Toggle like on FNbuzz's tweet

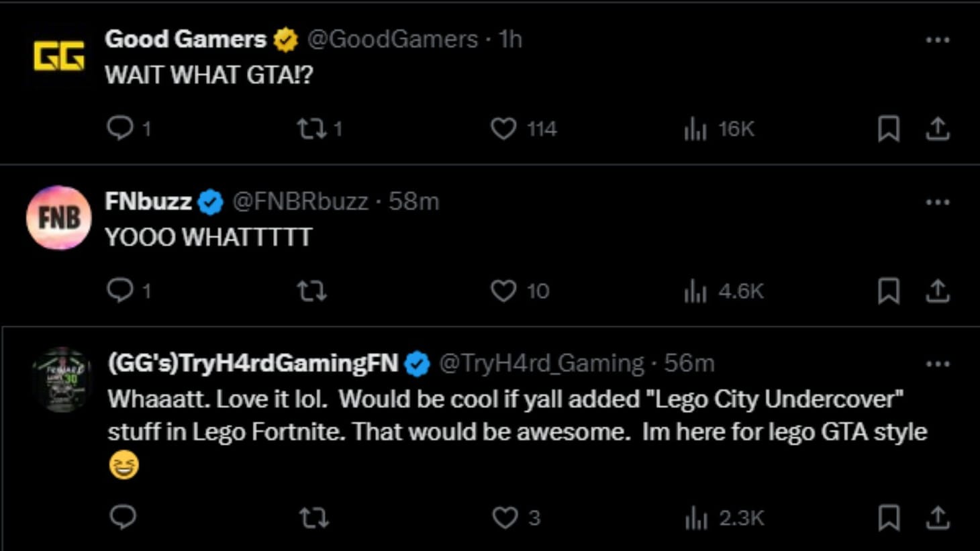click(x=504, y=291)
